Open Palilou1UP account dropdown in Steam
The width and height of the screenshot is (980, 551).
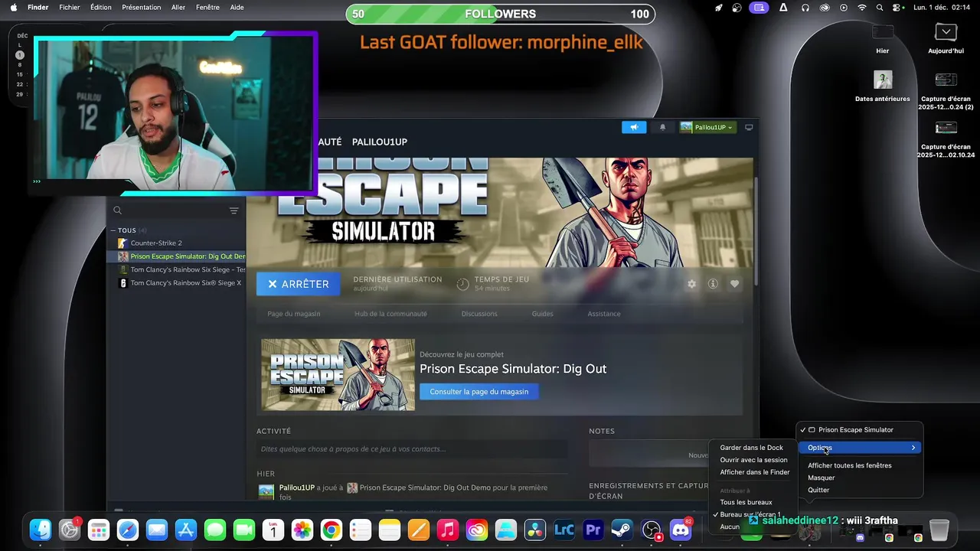[707, 127]
